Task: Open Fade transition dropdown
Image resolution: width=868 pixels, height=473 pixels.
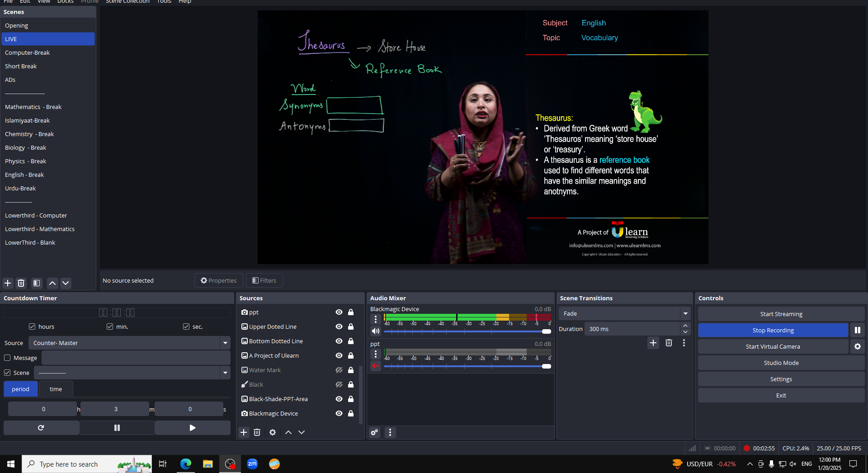Action: click(x=624, y=313)
